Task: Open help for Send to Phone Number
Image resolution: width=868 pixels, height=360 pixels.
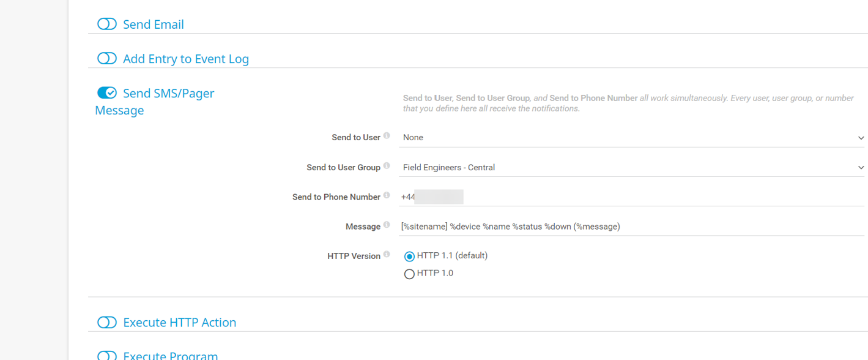Action: (388, 194)
